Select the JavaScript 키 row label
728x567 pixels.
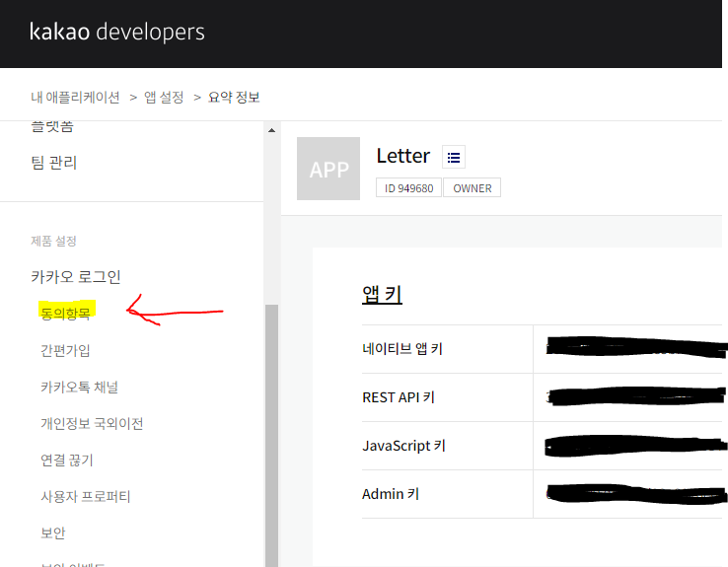click(x=403, y=446)
